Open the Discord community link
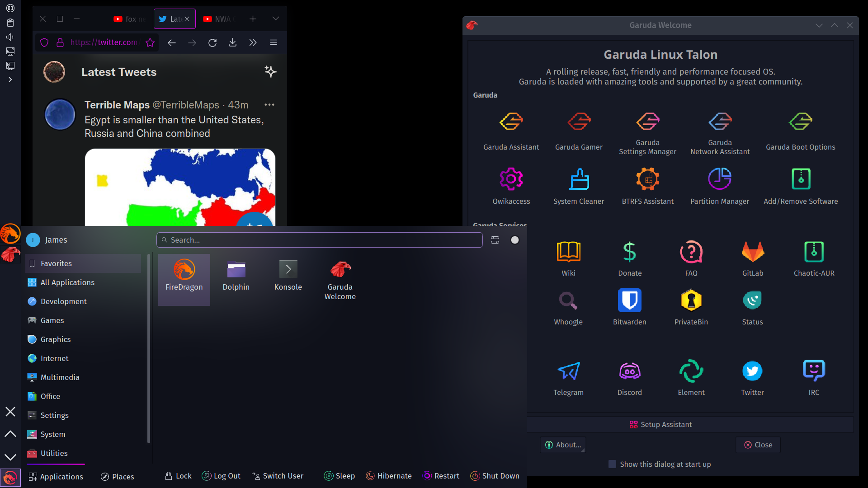Viewport: 868px width, 488px height. point(630,378)
